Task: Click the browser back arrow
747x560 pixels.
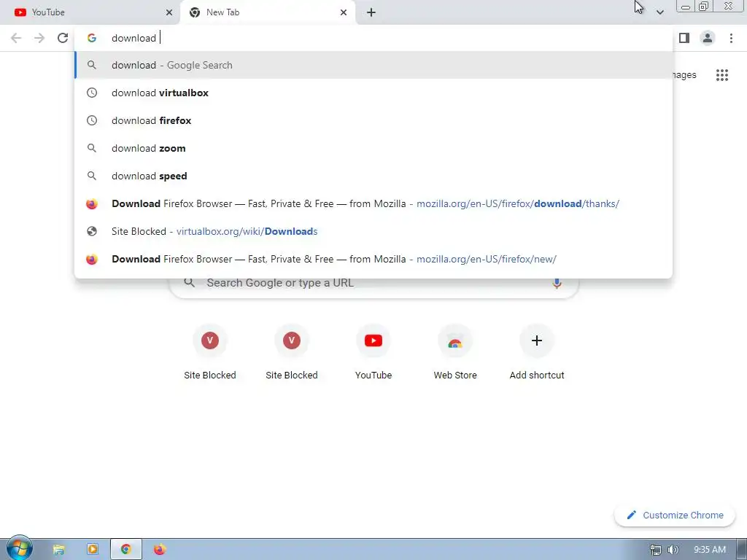Action: pos(16,38)
